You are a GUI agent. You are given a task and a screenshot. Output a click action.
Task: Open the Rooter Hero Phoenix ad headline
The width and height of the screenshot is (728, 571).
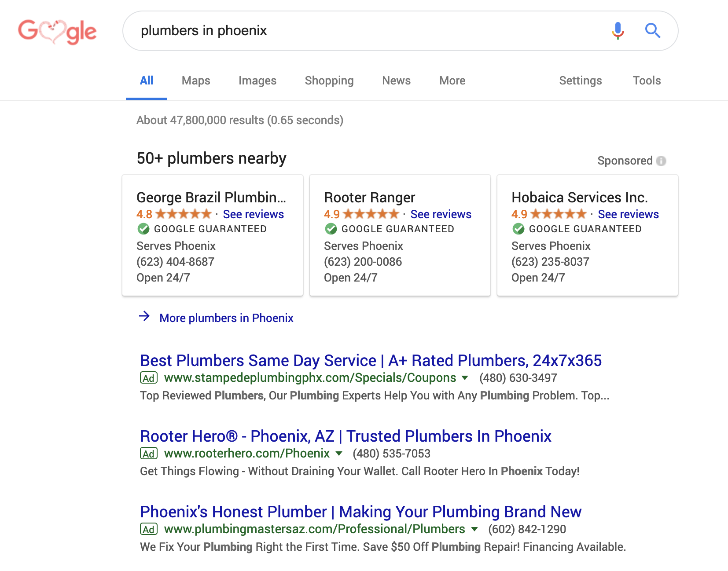click(346, 436)
